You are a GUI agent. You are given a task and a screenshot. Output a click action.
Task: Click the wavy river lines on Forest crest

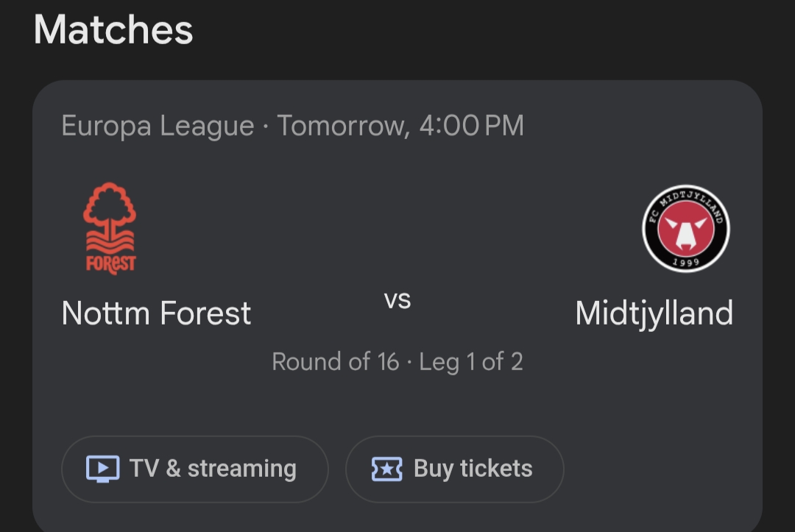tap(110, 241)
